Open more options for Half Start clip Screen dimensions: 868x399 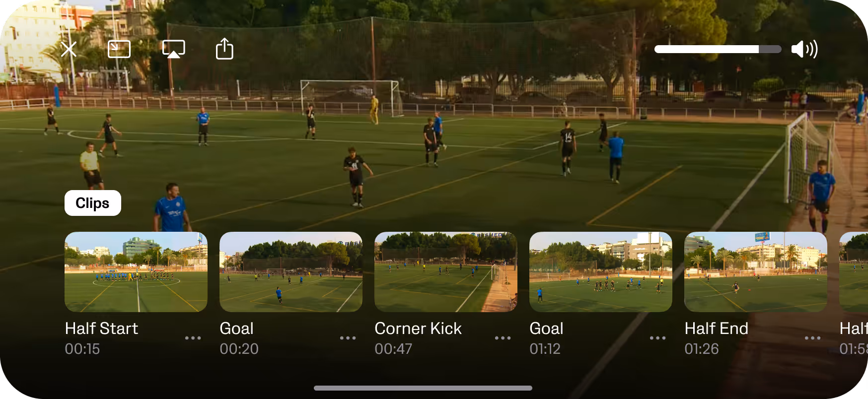pos(193,338)
